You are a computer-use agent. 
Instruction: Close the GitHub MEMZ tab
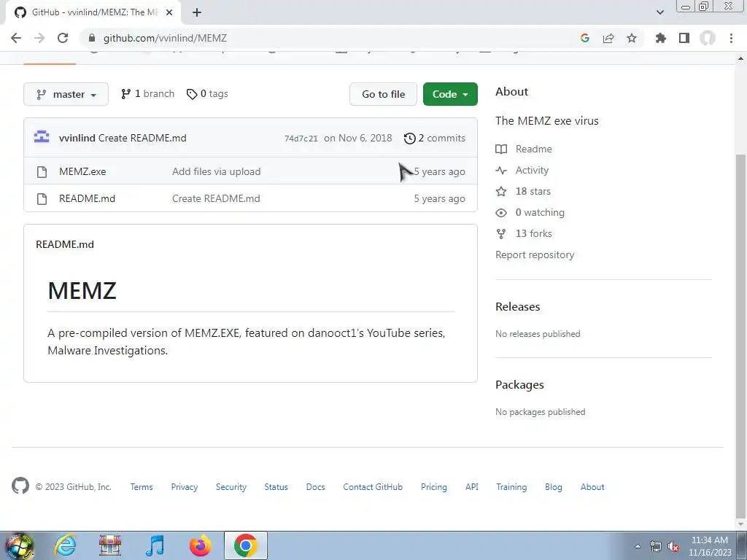(169, 12)
